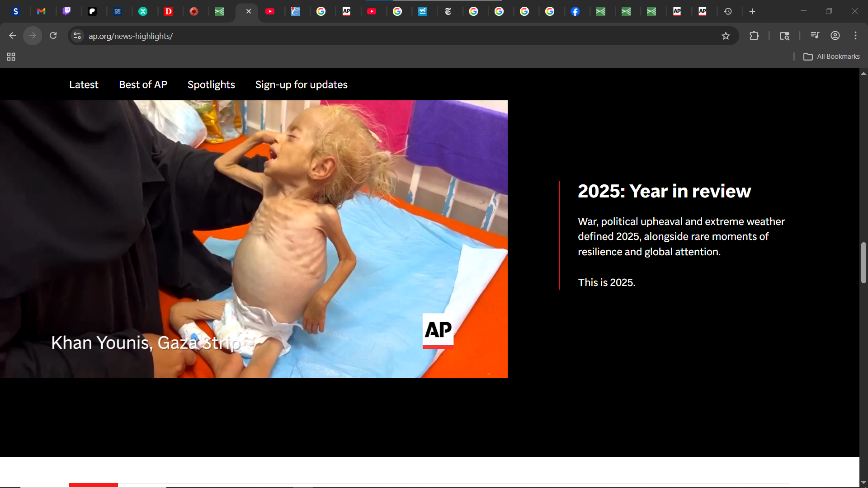Viewport: 868px width, 488px height.
Task: Switch to the Facebook tab
Action: 575,11
